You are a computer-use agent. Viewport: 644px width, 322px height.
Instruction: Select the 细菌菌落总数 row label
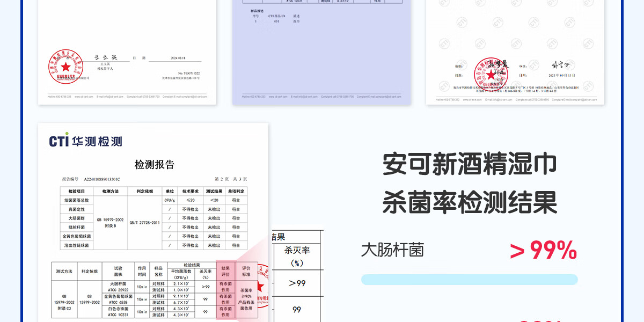point(77,200)
